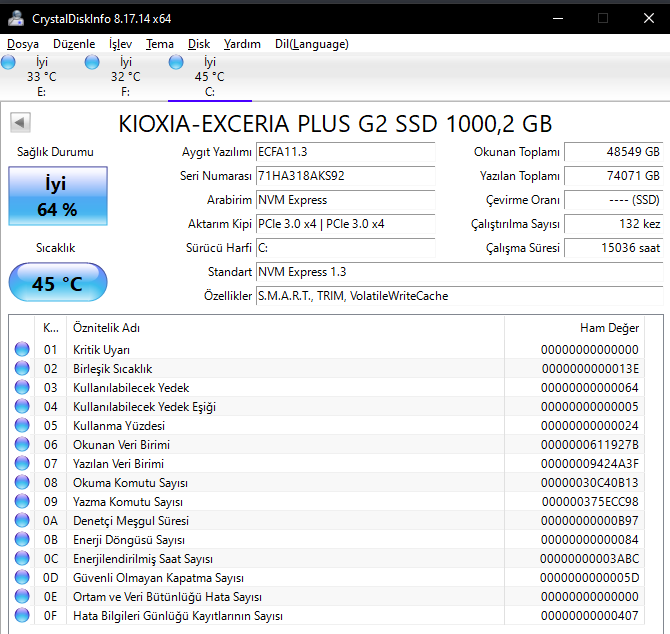This screenshot has height=634, width=670.
Task: Click status orb for Kritik Uyarı row
Action: click(22, 350)
